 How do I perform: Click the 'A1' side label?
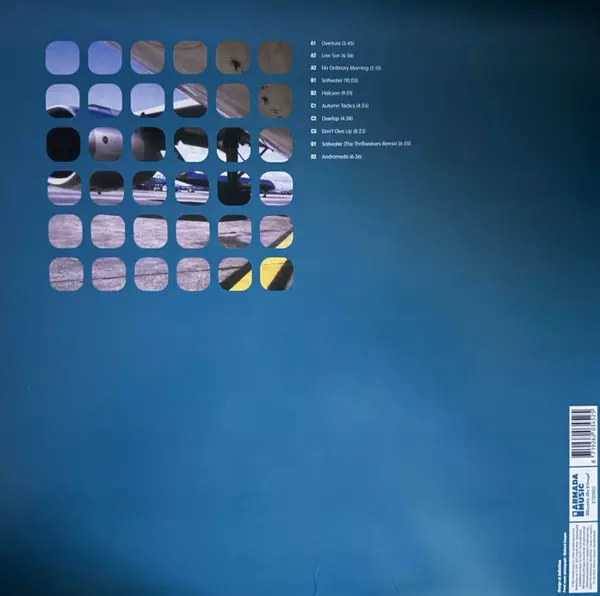pyautogui.click(x=313, y=43)
